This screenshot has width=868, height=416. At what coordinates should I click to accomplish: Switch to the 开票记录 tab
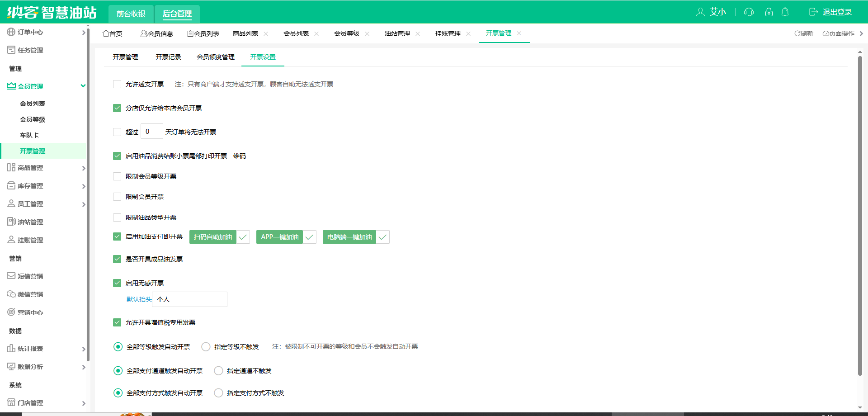pos(168,57)
